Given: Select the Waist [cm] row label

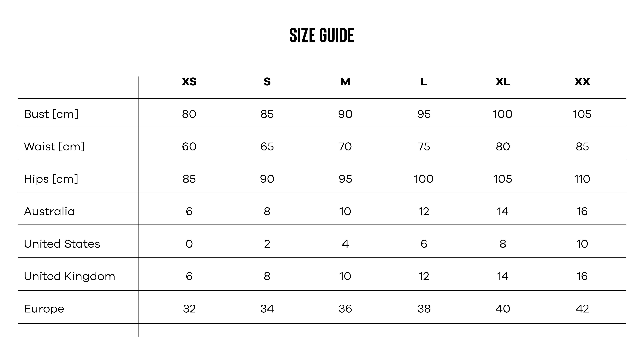Looking at the screenshot, I should coord(54,147).
